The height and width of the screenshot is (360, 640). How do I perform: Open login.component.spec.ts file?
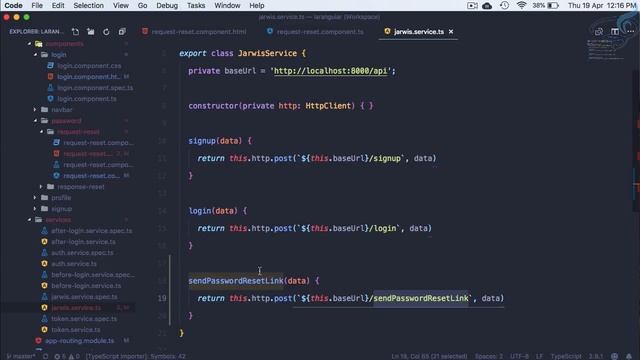(x=95, y=88)
